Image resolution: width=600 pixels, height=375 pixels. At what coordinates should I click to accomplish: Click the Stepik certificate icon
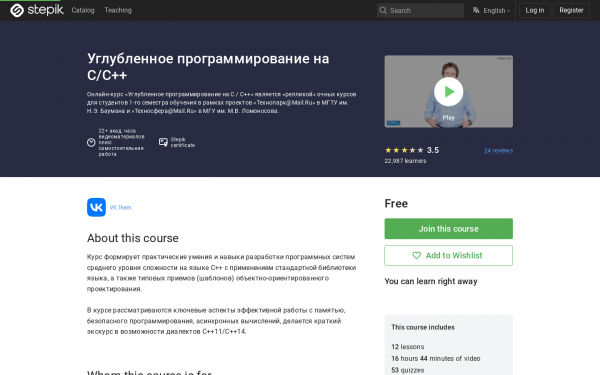point(163,142)
